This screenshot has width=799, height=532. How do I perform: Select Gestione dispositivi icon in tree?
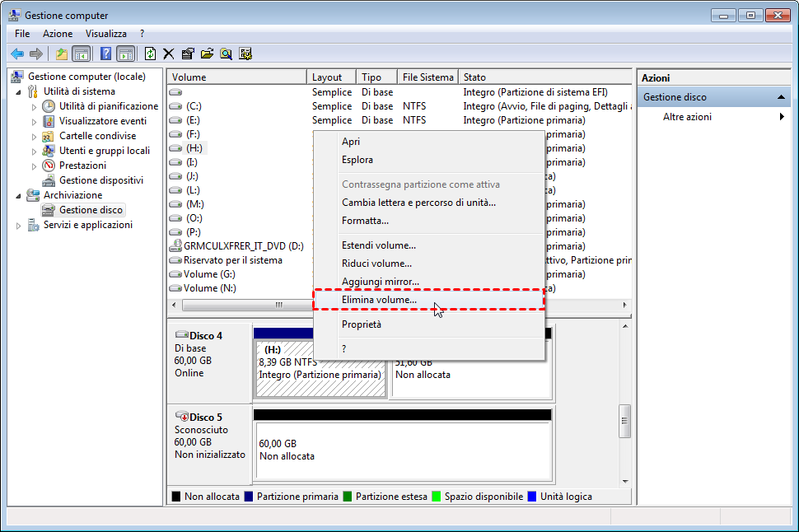49,180
